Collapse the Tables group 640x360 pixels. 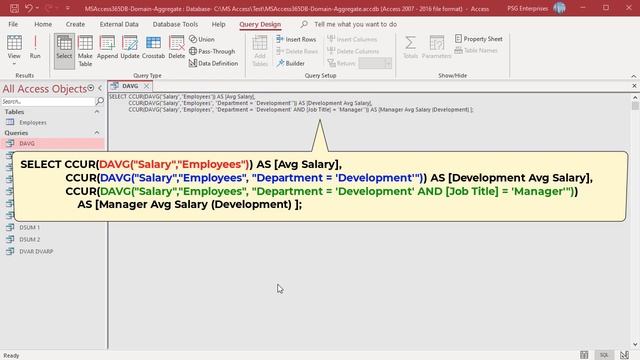pos(97,112)
